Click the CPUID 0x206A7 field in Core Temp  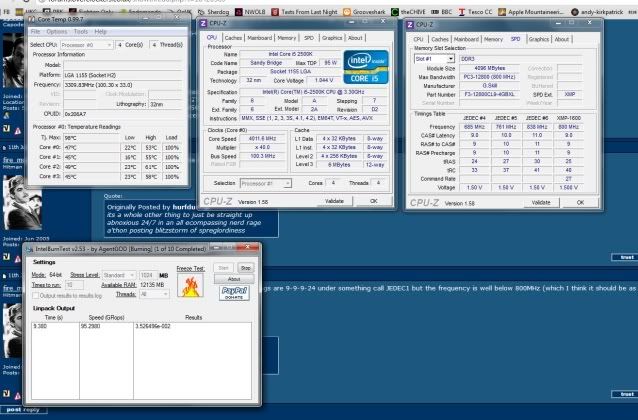coord(122,114)
